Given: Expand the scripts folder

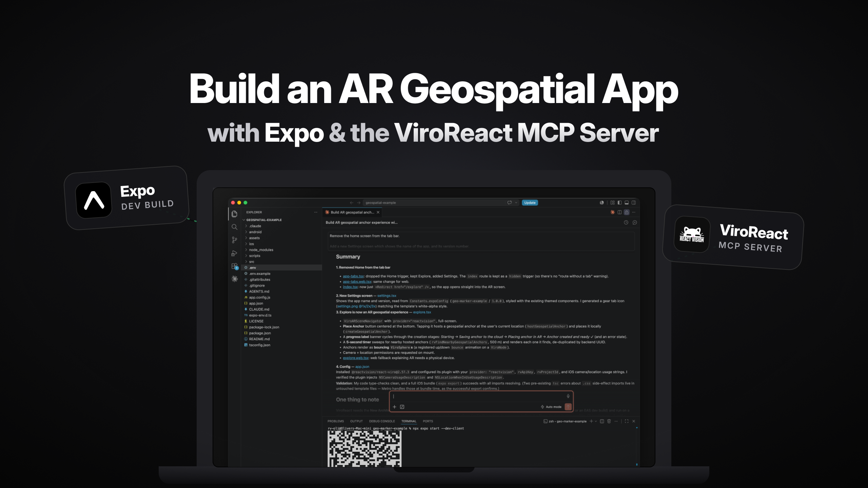Looking at the screenshot, I should tap(281, 256).
